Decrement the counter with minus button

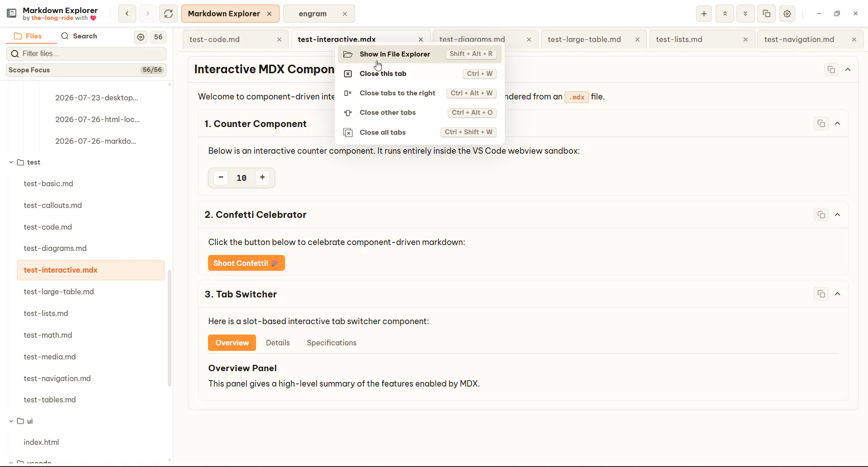point(221,177)
